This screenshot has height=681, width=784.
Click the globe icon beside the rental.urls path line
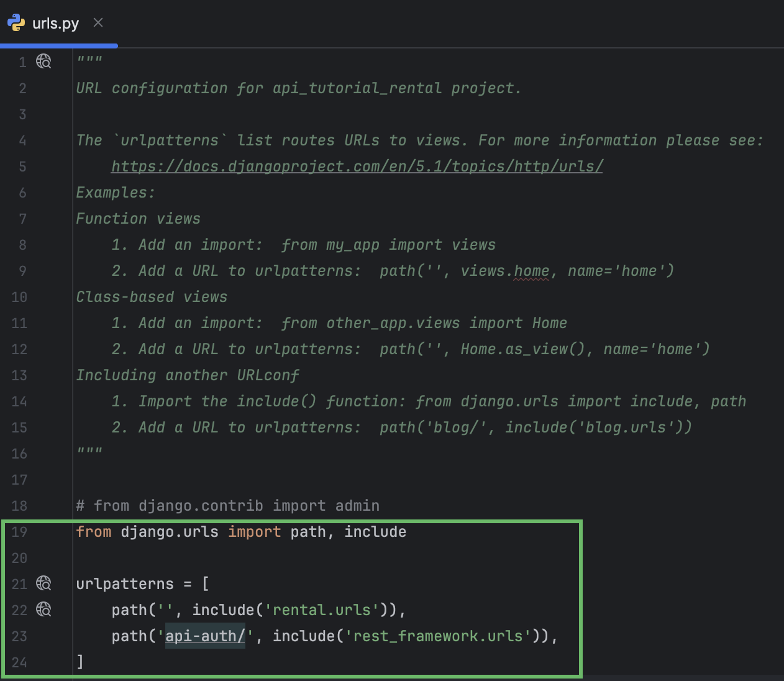(43, 610)
